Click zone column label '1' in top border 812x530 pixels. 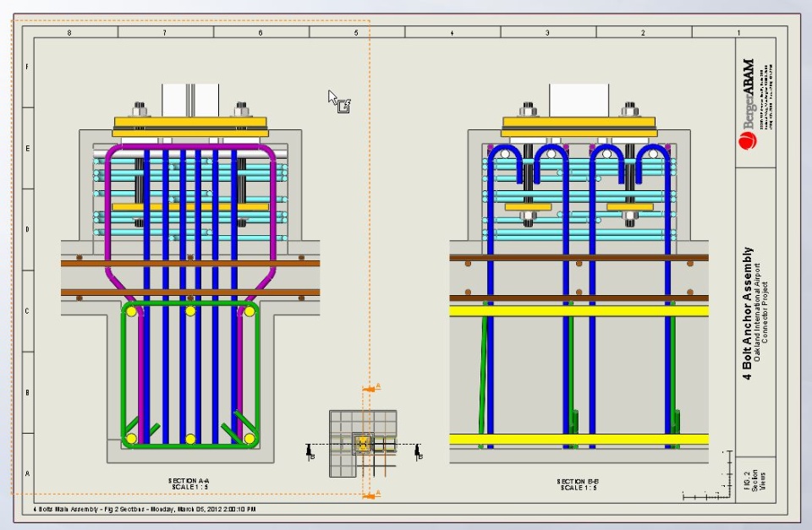739,33
